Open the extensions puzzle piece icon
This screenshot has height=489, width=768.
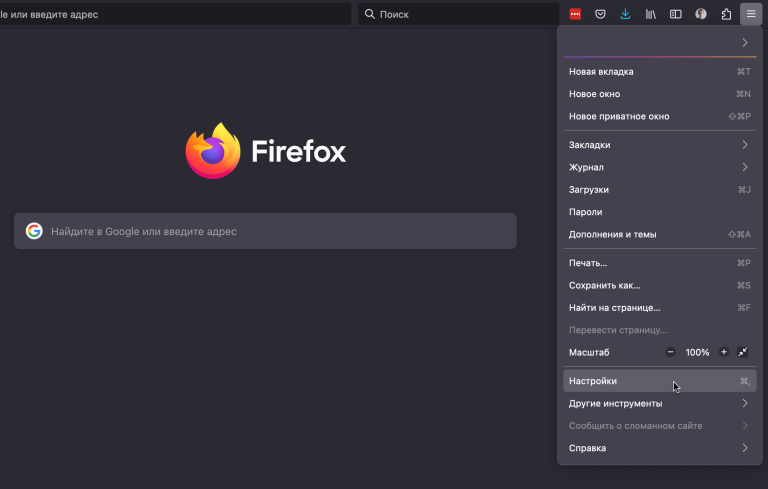pos(726,14)
